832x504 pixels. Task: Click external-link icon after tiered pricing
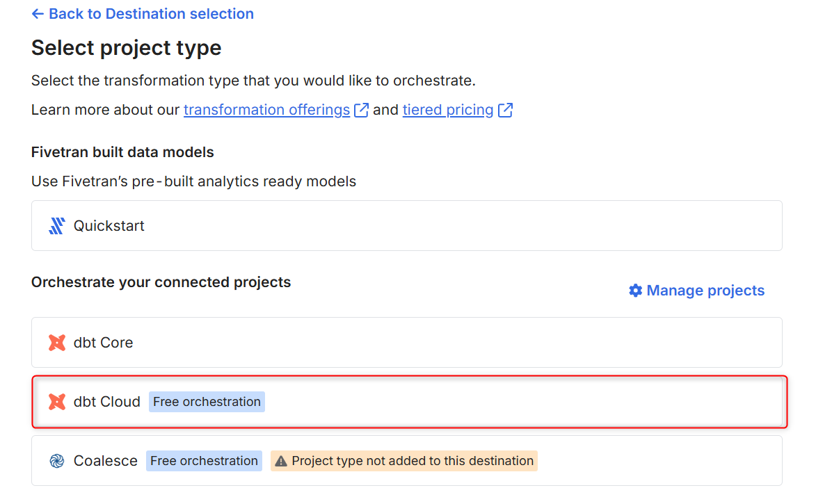[506, 110]
